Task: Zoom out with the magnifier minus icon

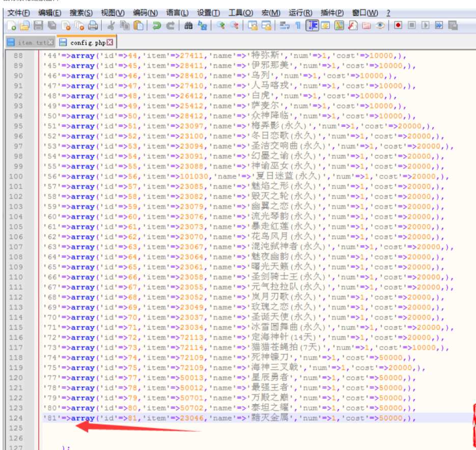Action: pos(234,25)
